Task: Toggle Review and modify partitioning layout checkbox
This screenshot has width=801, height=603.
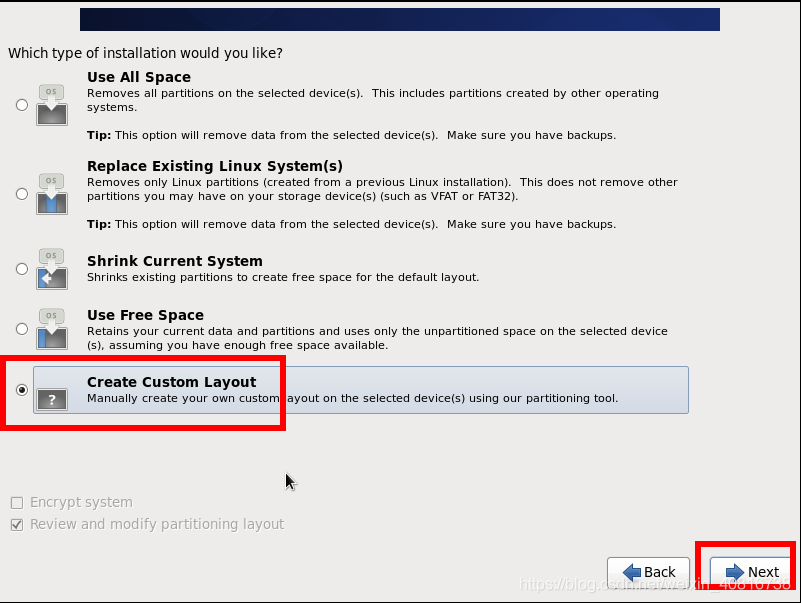Action: (17, 525)
